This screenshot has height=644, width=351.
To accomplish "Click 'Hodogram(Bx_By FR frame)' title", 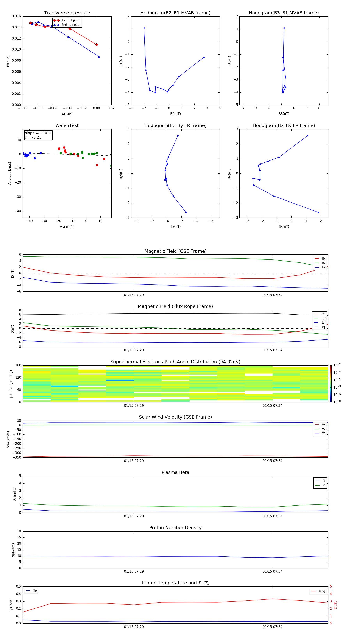I will click(x=284, y=125).
